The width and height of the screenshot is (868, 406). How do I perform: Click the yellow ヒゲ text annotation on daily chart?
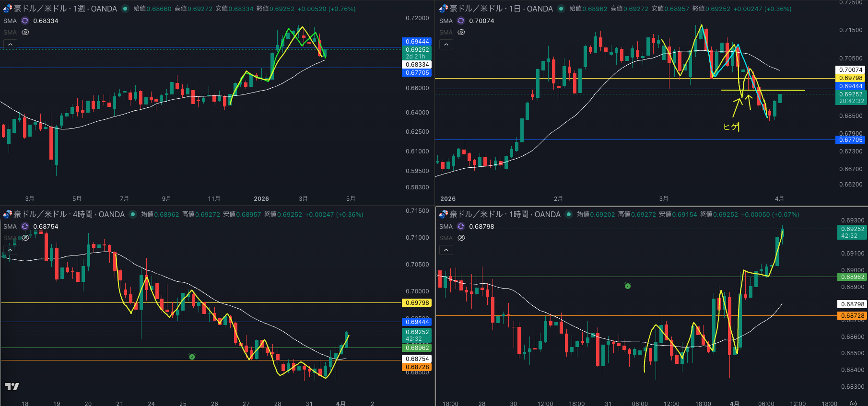point(731,127)
